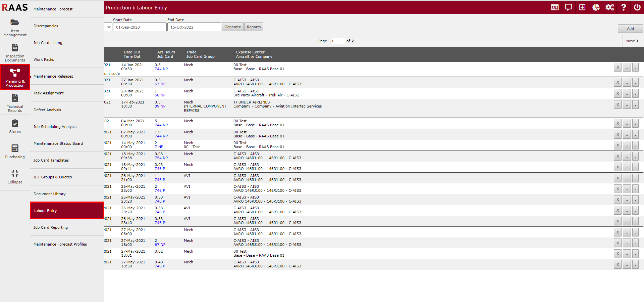Open the Item Management module

[x=15, y=27]
